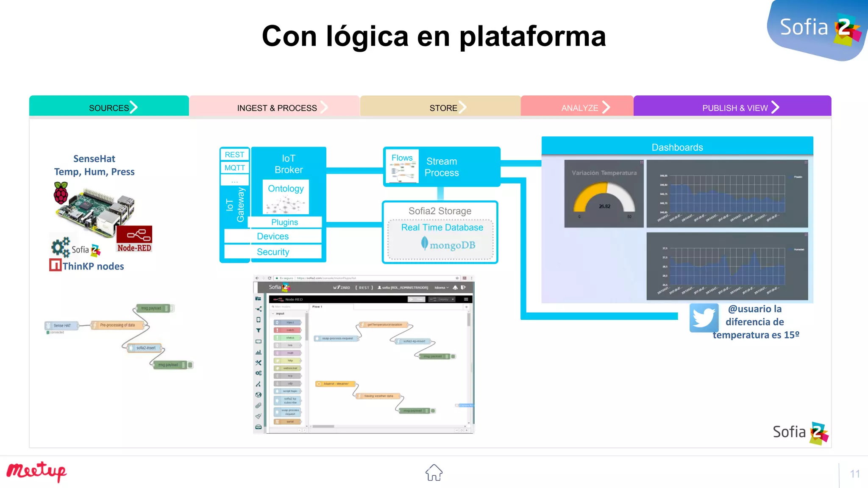The width and height of the screenshot is (868, 488).
Task: Toggle the lower msg.payload debug node button
Action: coord(433,410)
